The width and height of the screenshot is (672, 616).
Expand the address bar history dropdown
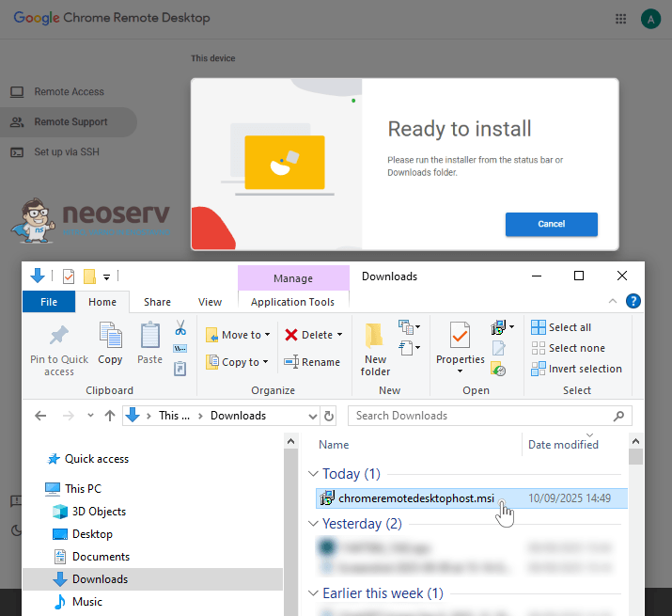313,416
